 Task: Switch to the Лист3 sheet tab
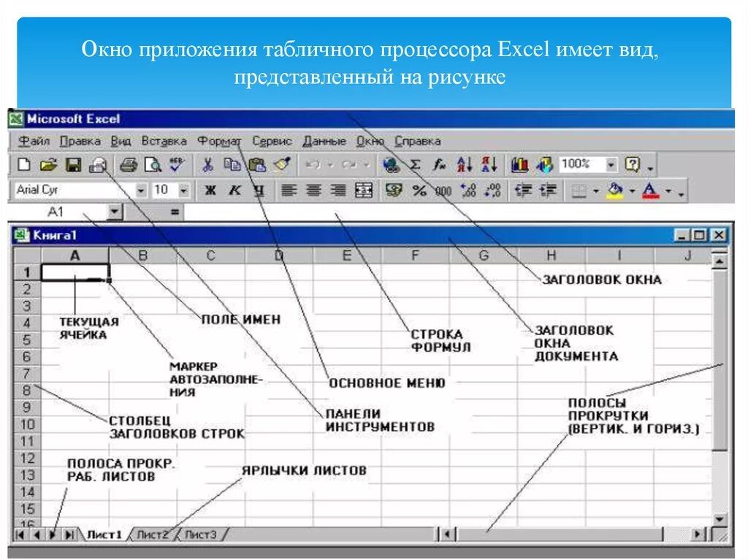pyautogui.click(x=200, y=534)
